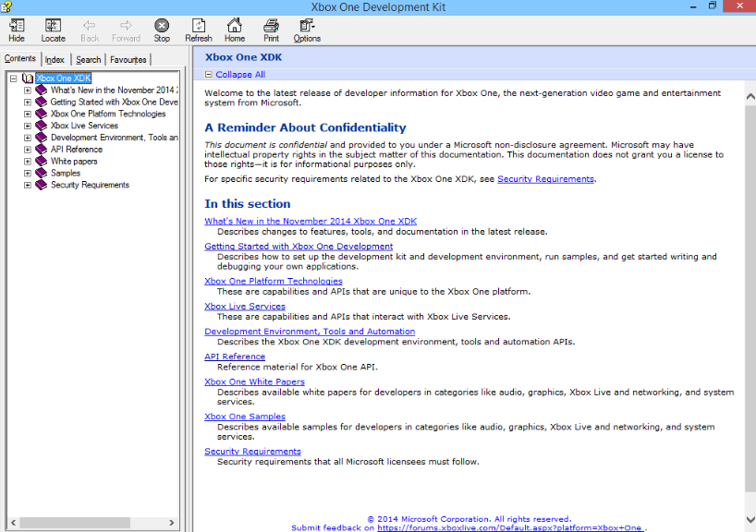Open the Favourites tab
This screenshot has width=756, height=532.
click(128, 60)
